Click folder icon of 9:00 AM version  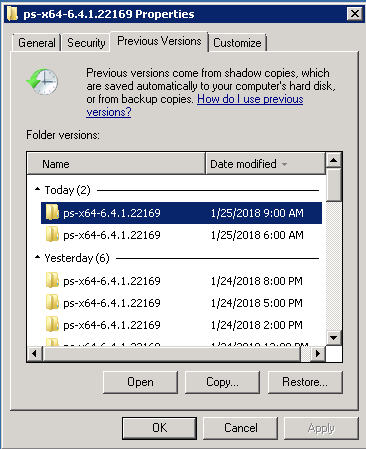pyautogui.click(x=52, y=212)
